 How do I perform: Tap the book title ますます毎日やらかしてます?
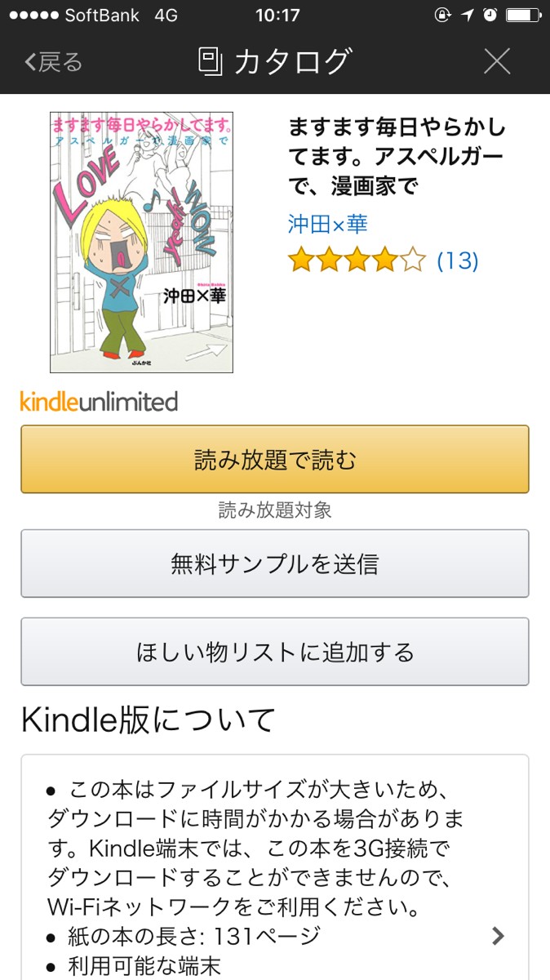(x=397, y=157)
